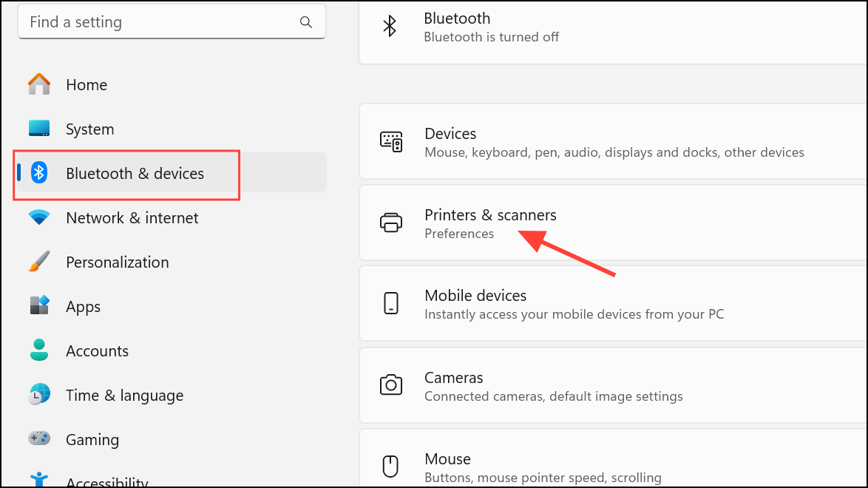The width and height of the screenshot is (868, 488).
Task: Click 'Bluetooth is turned off' text
Action: coord(492,37)
